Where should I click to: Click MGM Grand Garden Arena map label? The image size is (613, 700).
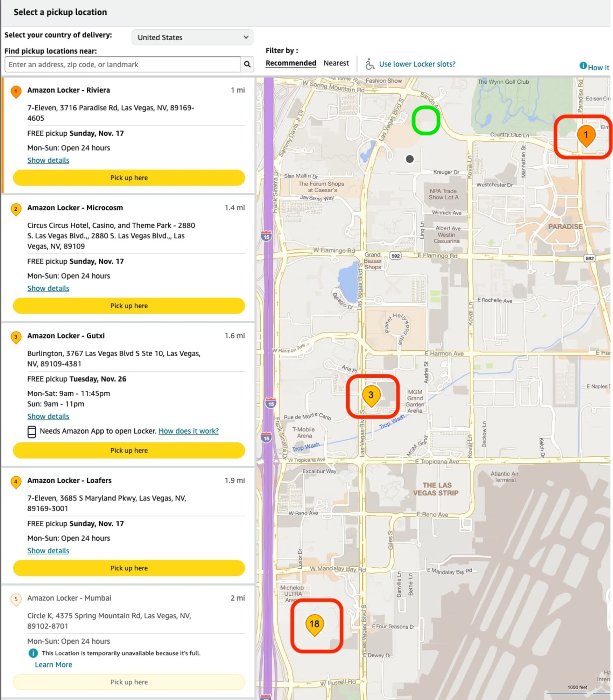(x=415, y=401)
